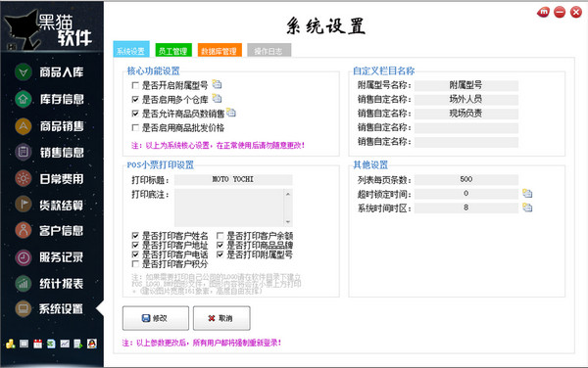The height and width of the screenshot is (368, 588).
Task: Click the 打印标题 field showing MOTO YOCHI
Action: pos(233,180)
